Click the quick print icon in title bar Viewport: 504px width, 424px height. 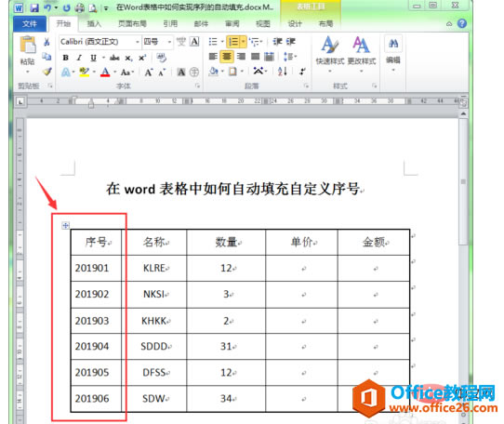pos(80,7)
